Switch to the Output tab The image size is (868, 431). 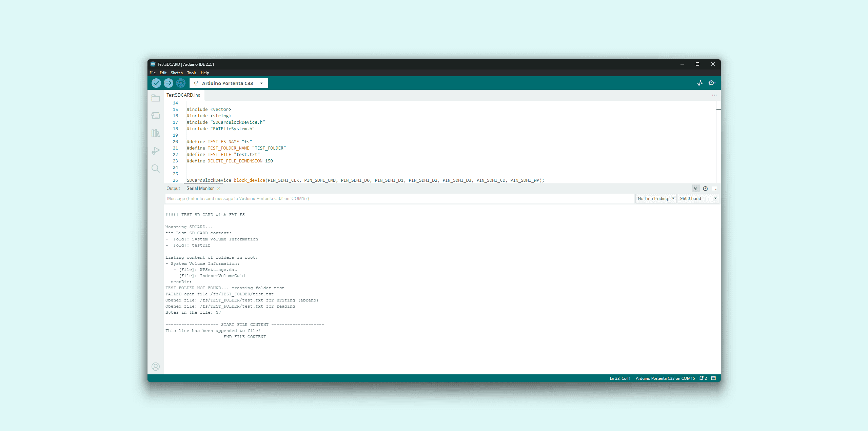coord(173,189)
